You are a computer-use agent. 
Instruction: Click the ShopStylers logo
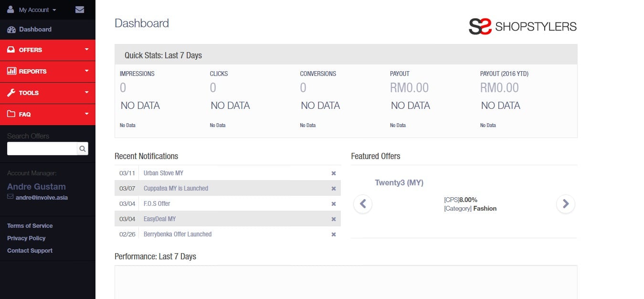point(523,26)
